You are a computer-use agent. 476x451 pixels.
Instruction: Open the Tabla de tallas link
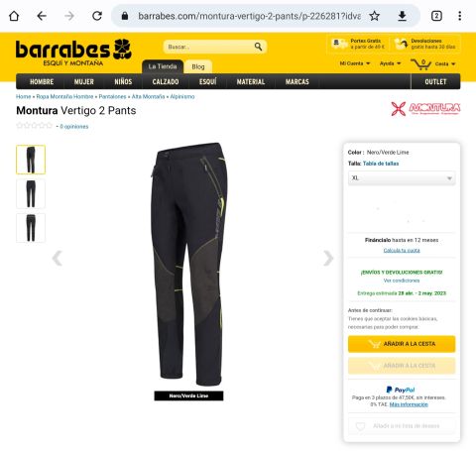click(381, 164)
